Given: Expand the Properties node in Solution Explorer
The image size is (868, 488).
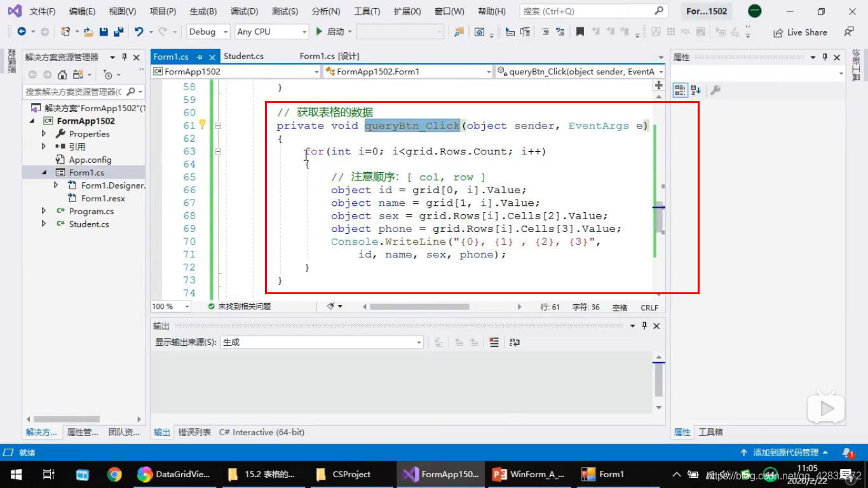Looking at the screenshot, I should tap(44, 133).
